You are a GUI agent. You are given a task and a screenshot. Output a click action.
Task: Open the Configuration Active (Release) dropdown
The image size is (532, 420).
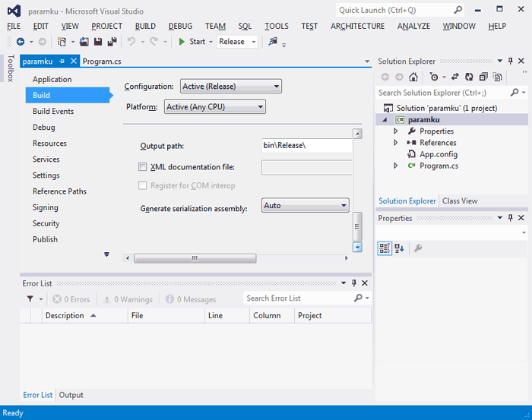click(231, 86)
